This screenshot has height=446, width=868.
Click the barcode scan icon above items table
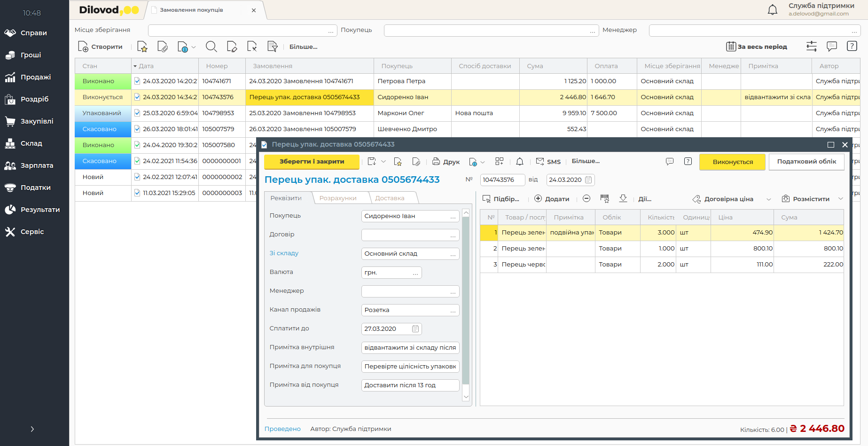click(605, 199)
